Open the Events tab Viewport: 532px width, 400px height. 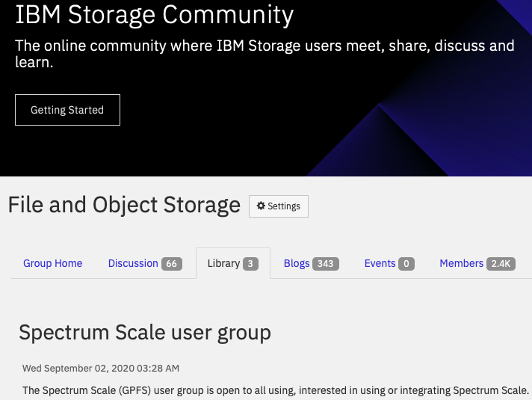point(389,263)
